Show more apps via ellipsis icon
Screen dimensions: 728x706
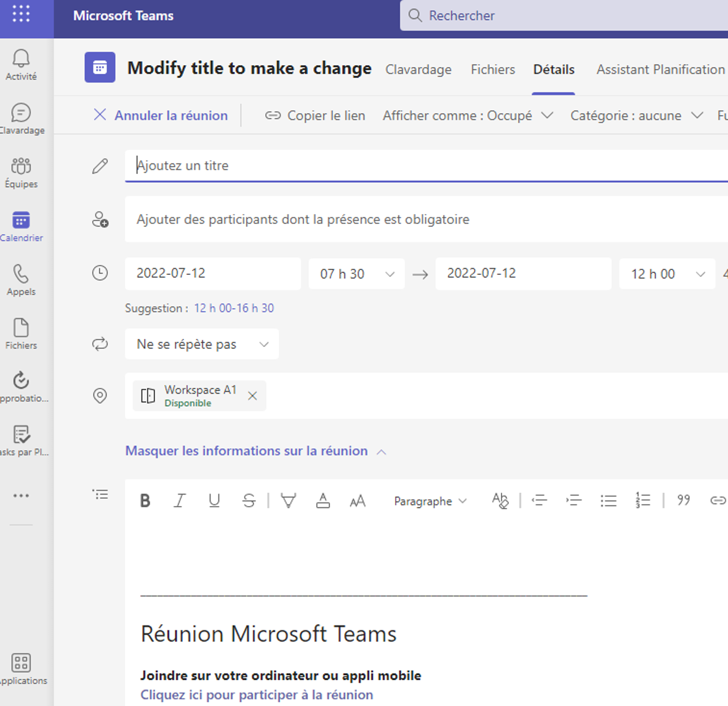[x=21, y=496]
